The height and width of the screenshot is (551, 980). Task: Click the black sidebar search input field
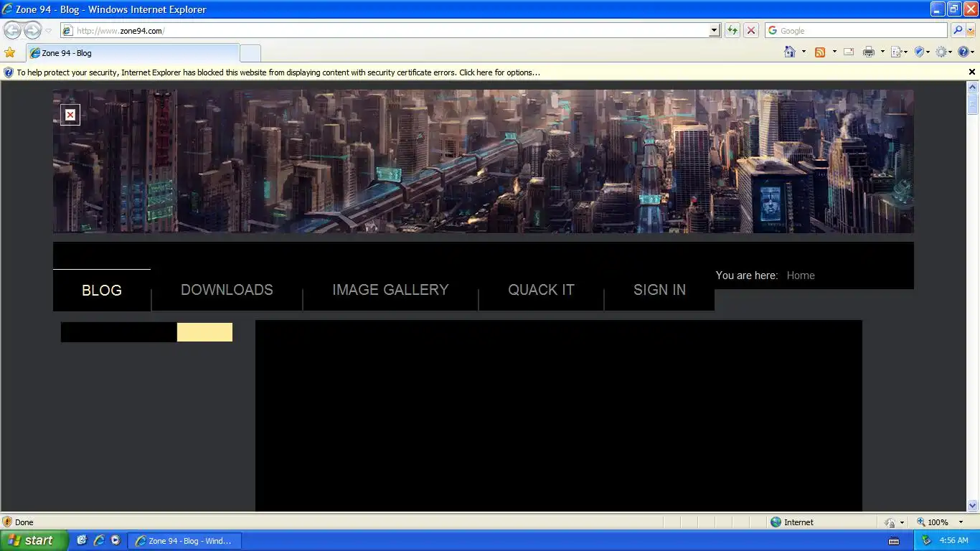tap(119, 332)
